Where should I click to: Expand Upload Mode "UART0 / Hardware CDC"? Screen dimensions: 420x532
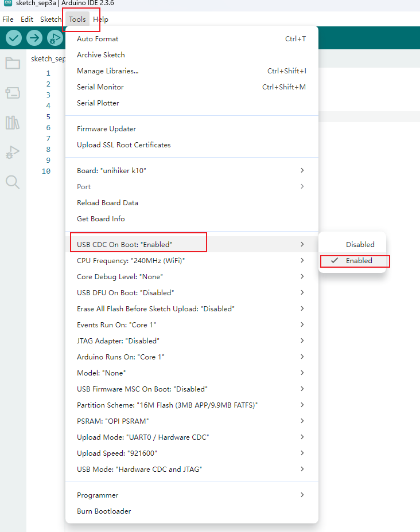click(x=192, y=437)
